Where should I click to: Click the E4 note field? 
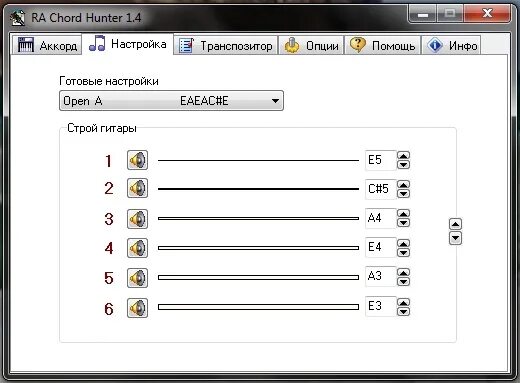[380, 247]
